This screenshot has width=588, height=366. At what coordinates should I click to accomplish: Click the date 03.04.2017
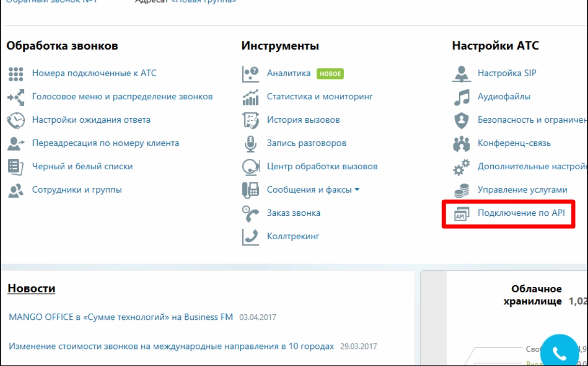click(x=258, y=318)
